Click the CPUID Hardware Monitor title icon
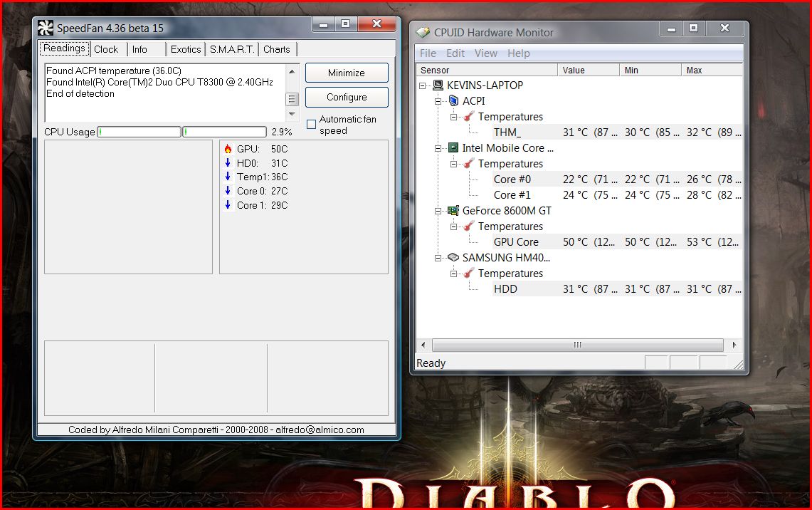This screenshot has height=510, width=812. (423, 32)
